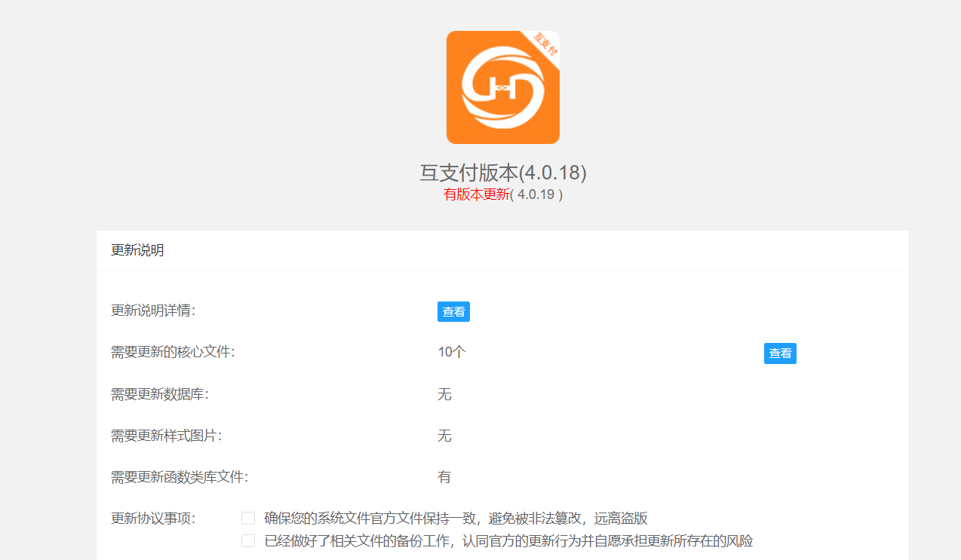Click the 需要更新样式图片 label
The image size is (961, 560).
pyautogui.click(x=166, y=436)
